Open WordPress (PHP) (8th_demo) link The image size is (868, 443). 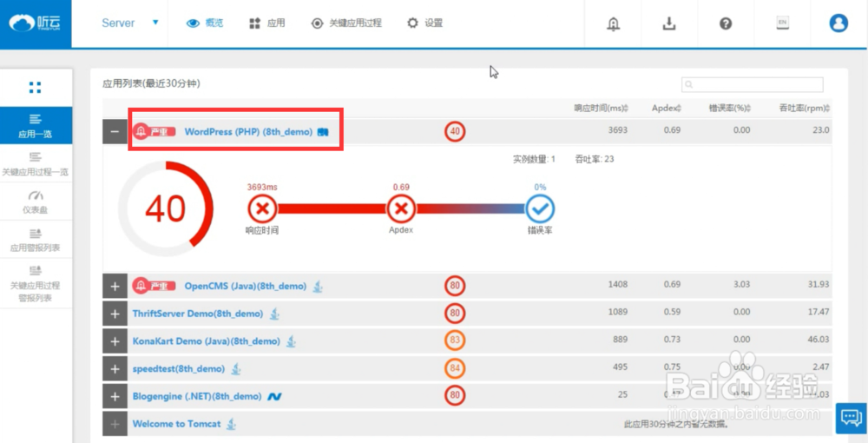(x=248, y=132)
